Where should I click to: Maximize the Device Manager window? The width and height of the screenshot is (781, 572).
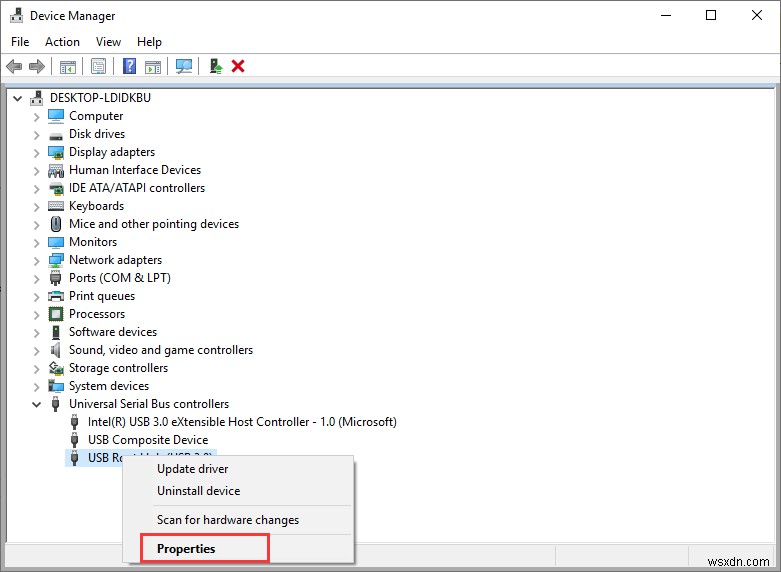click(711, 15)
